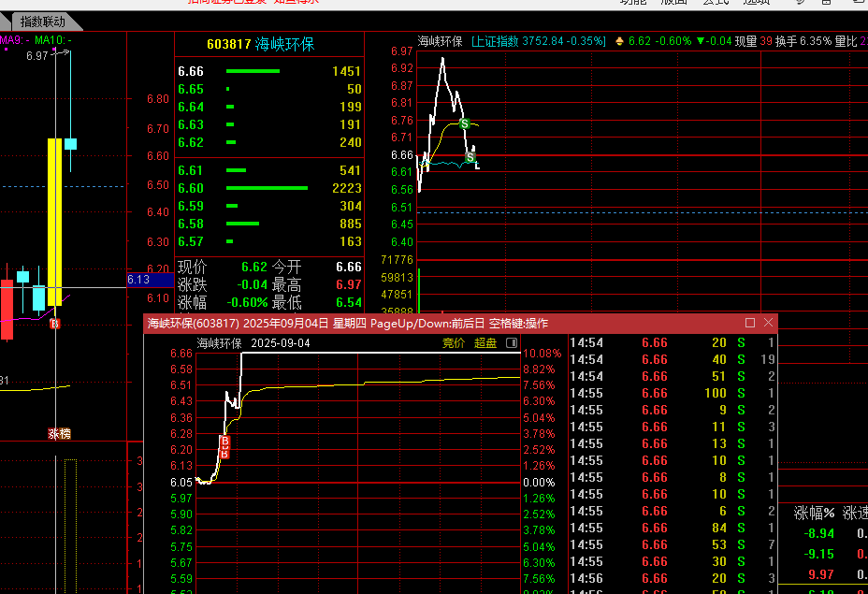
Task: Click the 现量 39 readout in the chart header
Action: click(753, 41)
